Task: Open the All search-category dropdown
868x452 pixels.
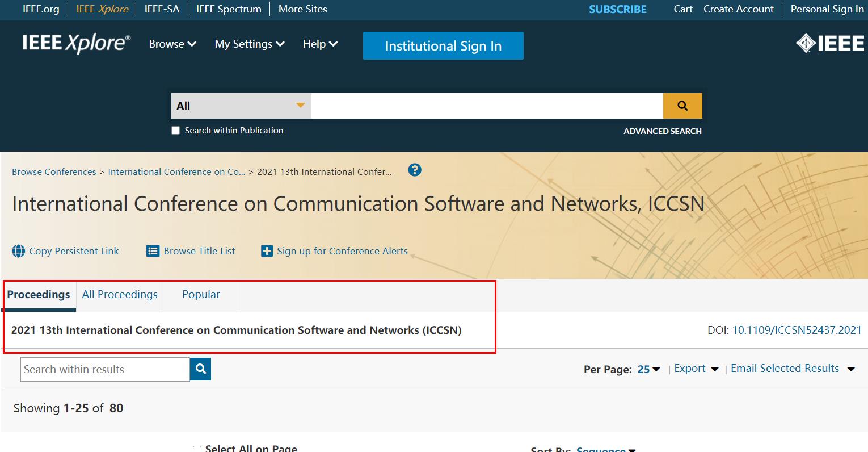Action: (x=241, y=106)
